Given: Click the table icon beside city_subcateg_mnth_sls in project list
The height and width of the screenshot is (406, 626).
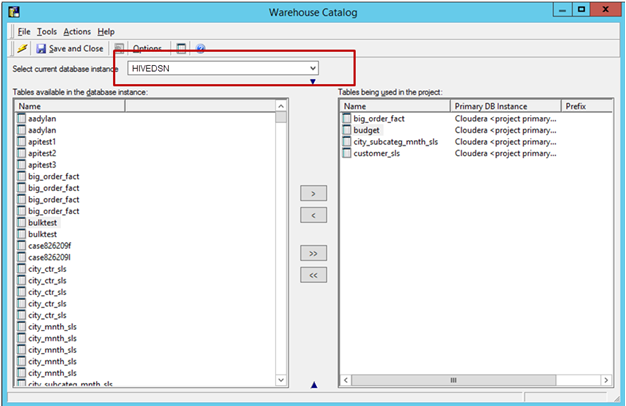Looking at the screenshot, I should 347,142.
